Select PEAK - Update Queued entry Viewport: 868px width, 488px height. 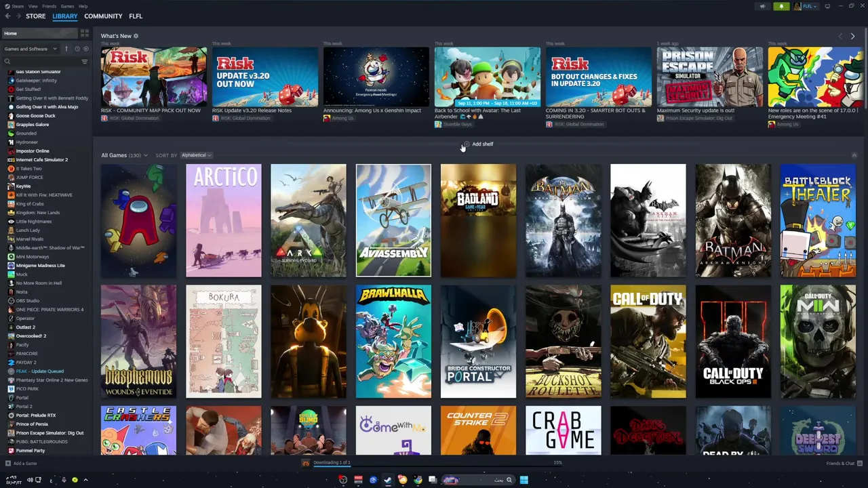[39, 371]
